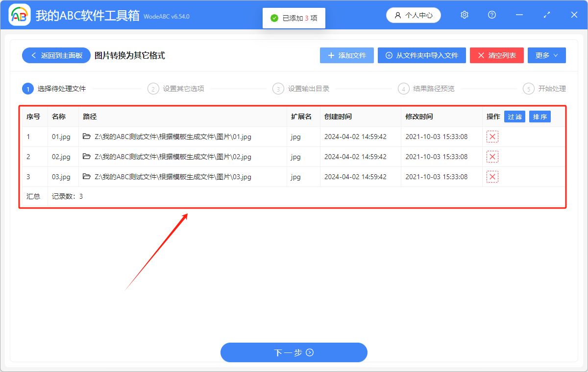This screenshot has width=588, height=372.
Task: Click the 添加文件 button
Action: pyautogui.click(x=346, y=55)
